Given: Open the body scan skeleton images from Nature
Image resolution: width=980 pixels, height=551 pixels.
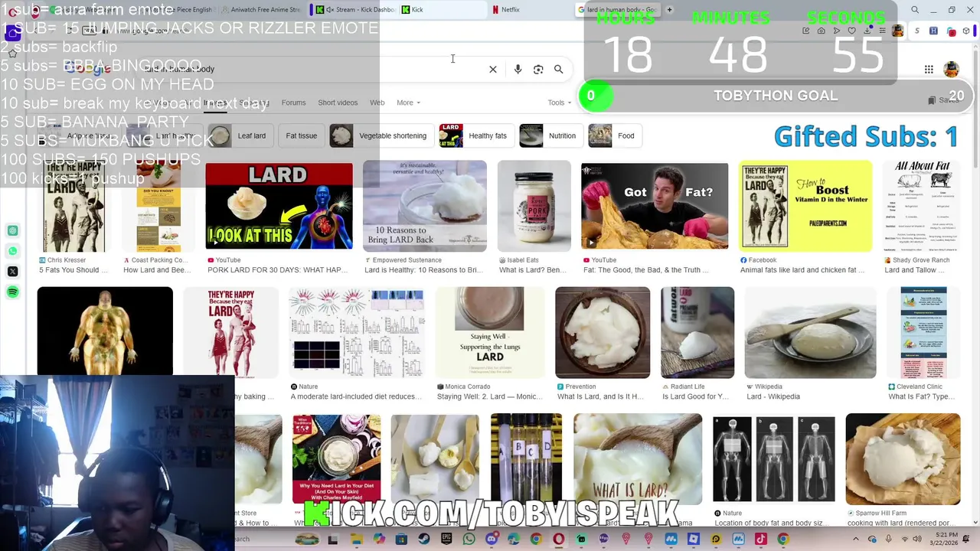Looking at the screenshot, I should click(x=774, y=459).
